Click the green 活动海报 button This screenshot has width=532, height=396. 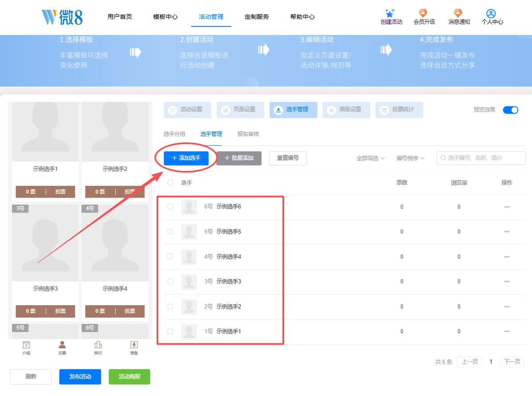click(x=129, y=377)
